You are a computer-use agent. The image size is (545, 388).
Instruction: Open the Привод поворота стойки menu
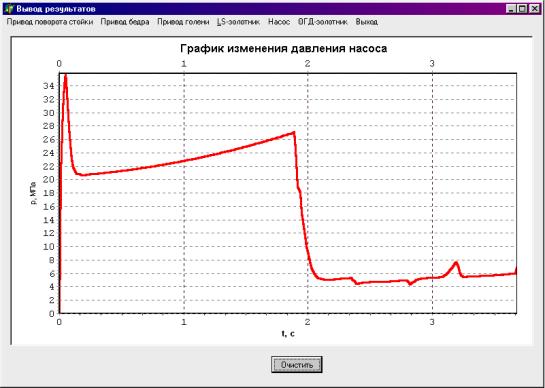pyautogui.click(x=50, y=22)
